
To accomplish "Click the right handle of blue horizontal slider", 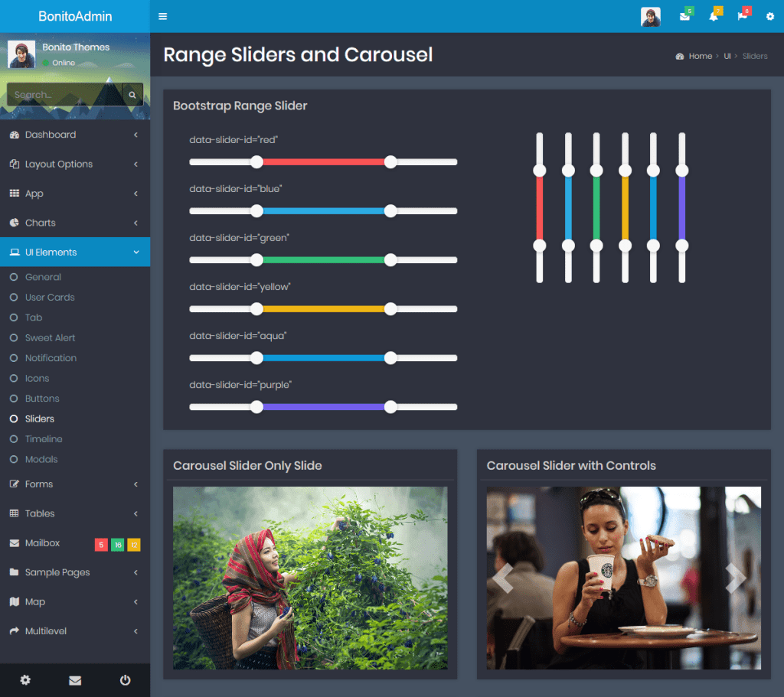I will point(390,211).
